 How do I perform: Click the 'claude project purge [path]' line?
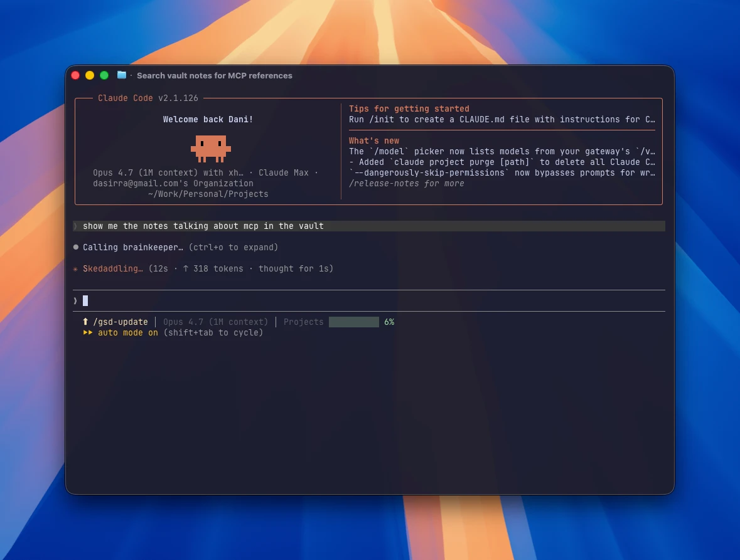(x=502, y=162)
